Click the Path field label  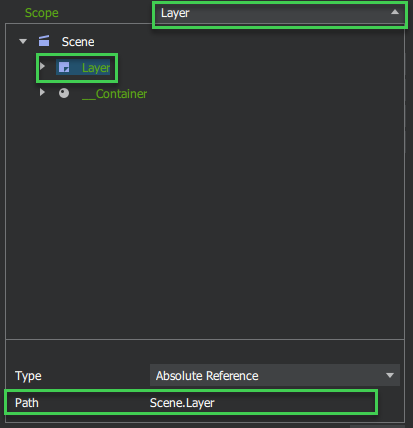tap(27, 403)
